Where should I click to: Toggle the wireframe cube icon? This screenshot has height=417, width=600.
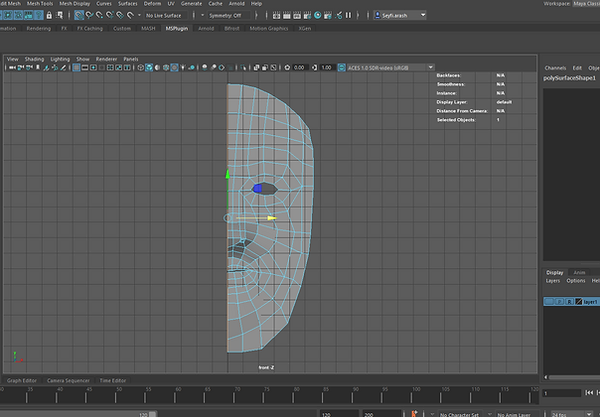[140, 68]
